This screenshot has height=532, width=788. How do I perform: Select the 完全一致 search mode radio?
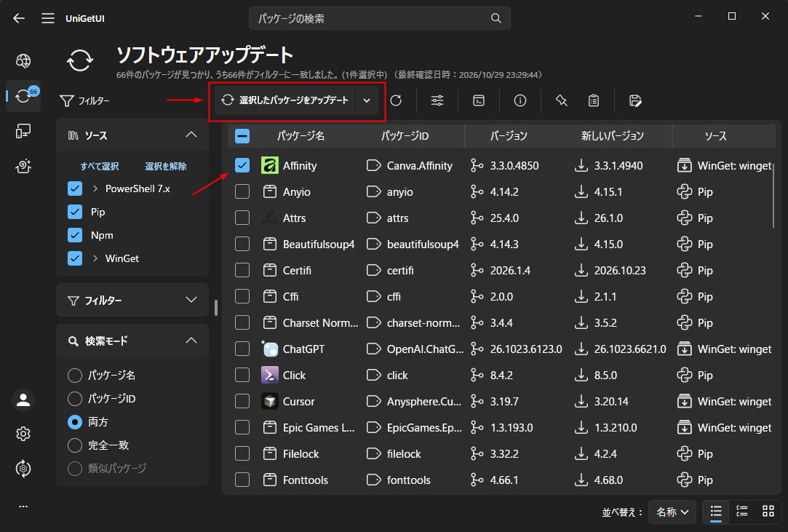(75, 445)
